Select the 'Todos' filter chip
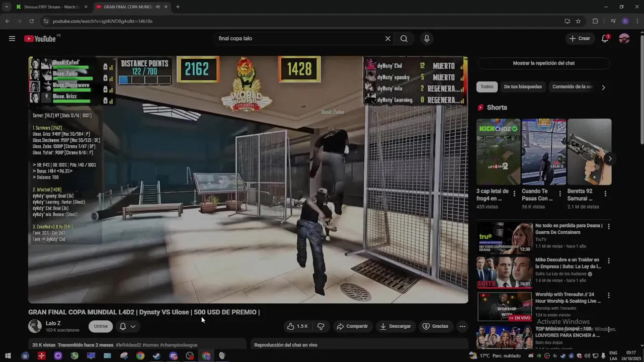 pos(487,87)
